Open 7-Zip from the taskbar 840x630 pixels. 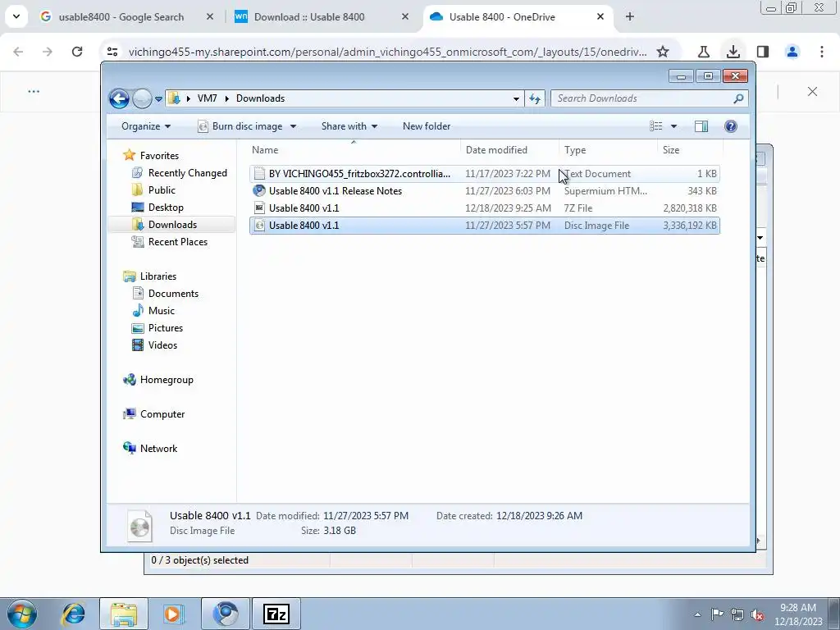[x=276, y=614]
